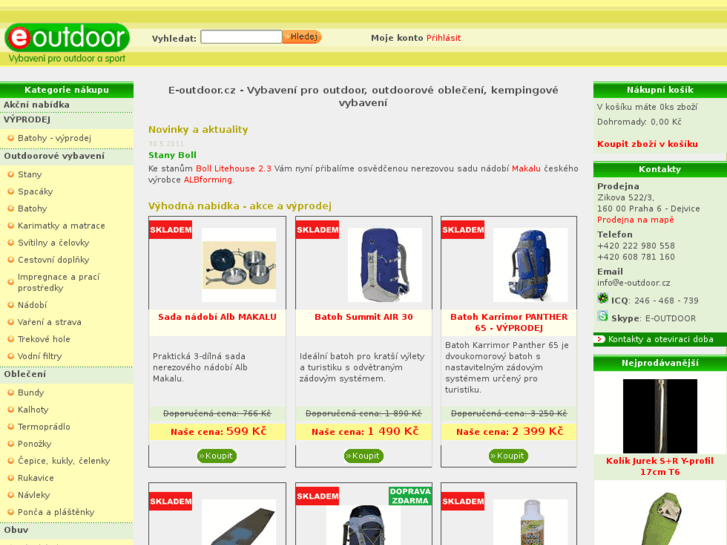Click the Kolík Jurek S+R Y-profil image
Image resolution: width=727 pixels, height=545 pixels.
(x=660, y=416)
